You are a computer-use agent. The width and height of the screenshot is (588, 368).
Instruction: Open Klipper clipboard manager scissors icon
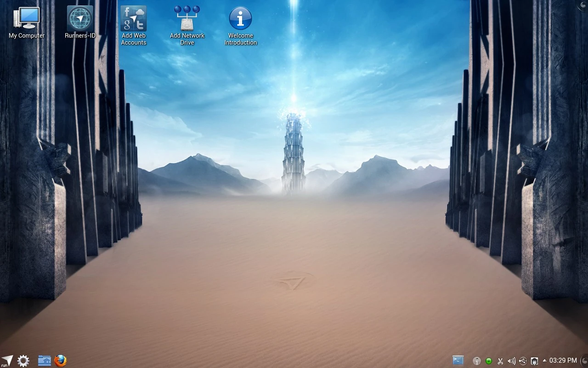pyautogui.click(x=500, y=361)
